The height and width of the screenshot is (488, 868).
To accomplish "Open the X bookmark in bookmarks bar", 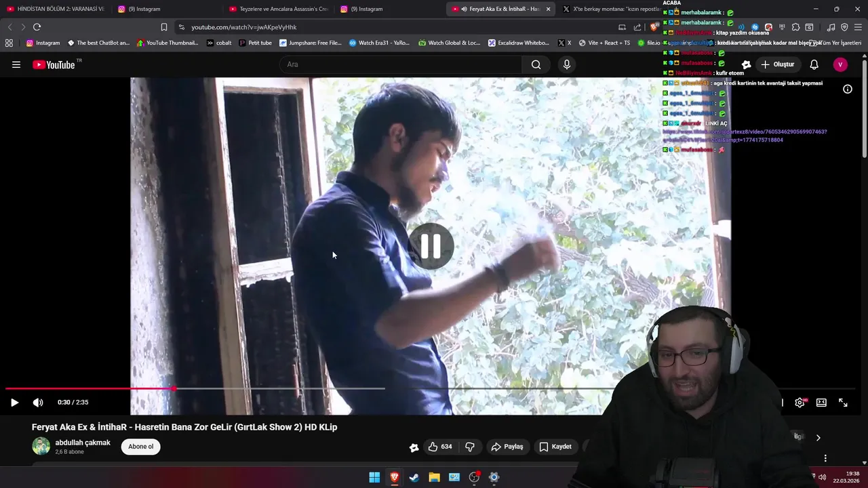I will coord(564,43).
